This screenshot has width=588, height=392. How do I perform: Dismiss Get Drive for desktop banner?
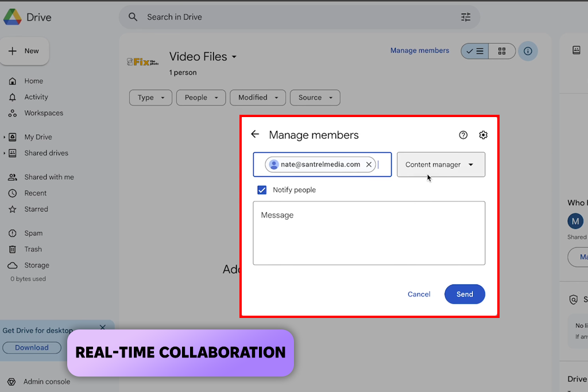pos(102,327)
